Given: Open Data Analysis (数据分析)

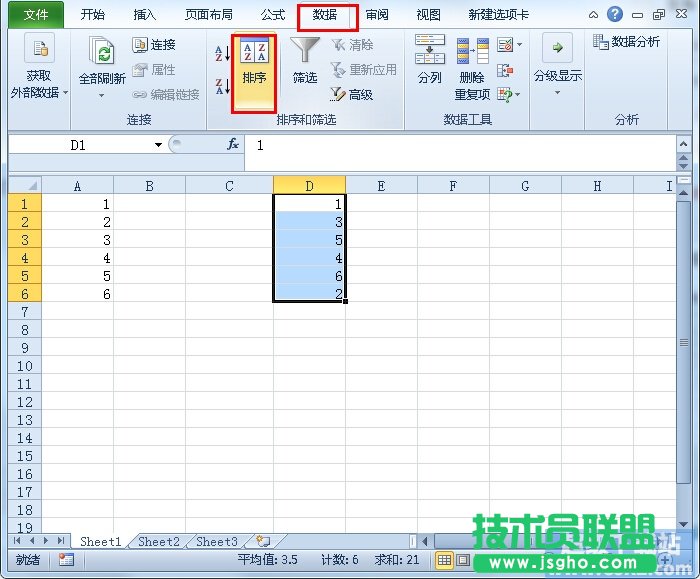Looking at the screenshot, I should (626, 42).
